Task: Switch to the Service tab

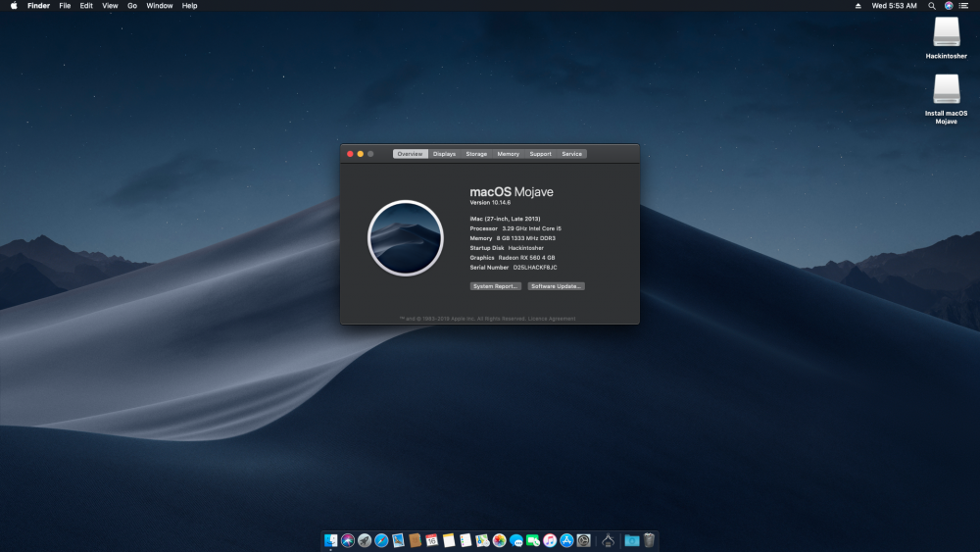Action: tap(572, 154)
